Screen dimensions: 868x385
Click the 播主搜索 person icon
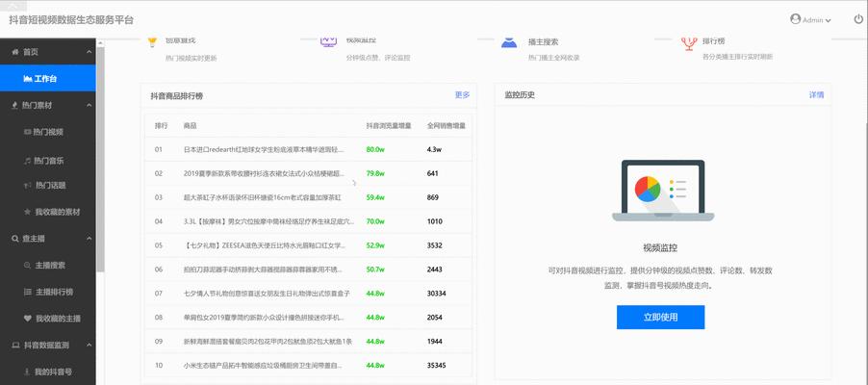[x=509, y=41]
